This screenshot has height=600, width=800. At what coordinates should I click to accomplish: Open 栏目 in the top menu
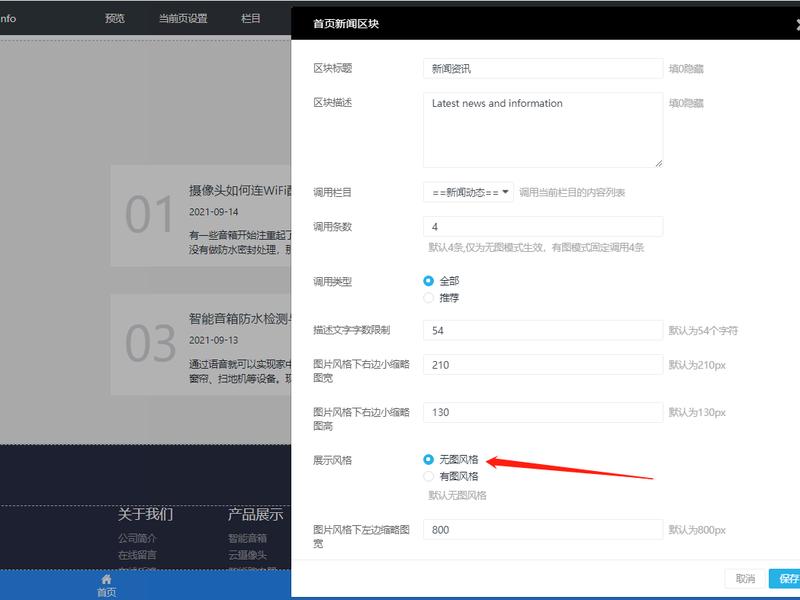click(x=251, y=18)
